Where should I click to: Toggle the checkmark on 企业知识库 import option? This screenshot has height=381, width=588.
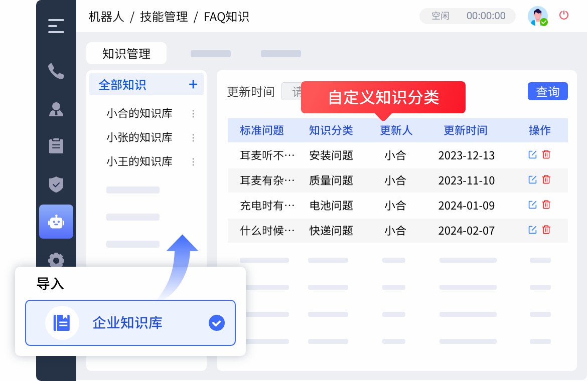coord(217,323)
